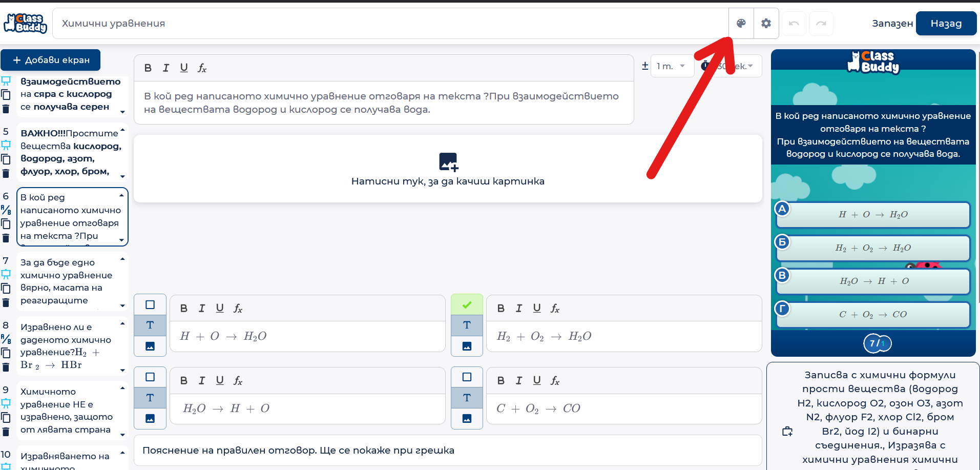
Task: Mark C + O₂ → CO answer as correct
Action: pyautogui.click(x=467, y=377)
